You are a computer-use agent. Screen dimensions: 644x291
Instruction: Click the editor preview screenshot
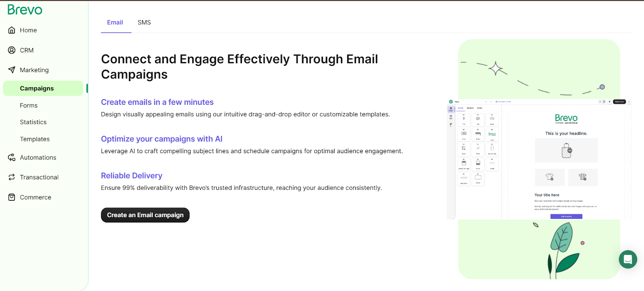tap(539, 159)
